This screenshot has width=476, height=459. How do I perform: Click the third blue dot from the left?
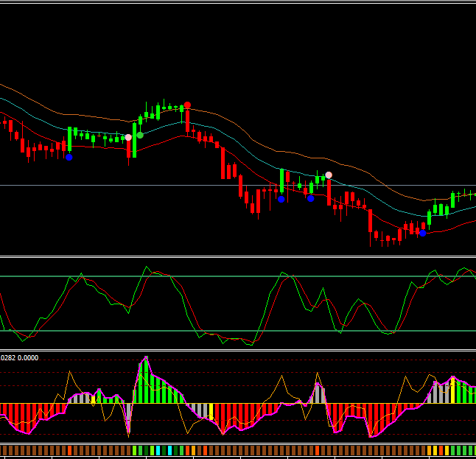tap(310, 198)
